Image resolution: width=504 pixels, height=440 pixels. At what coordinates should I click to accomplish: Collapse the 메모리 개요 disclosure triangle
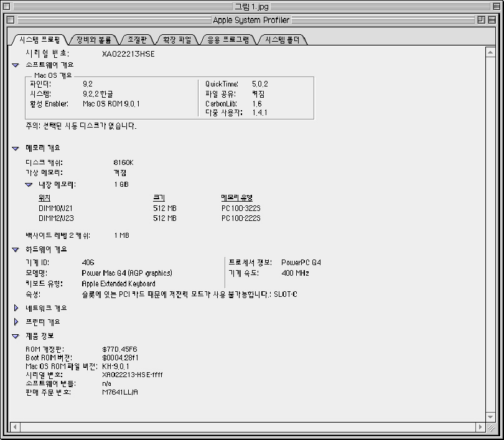pos(16,149)
